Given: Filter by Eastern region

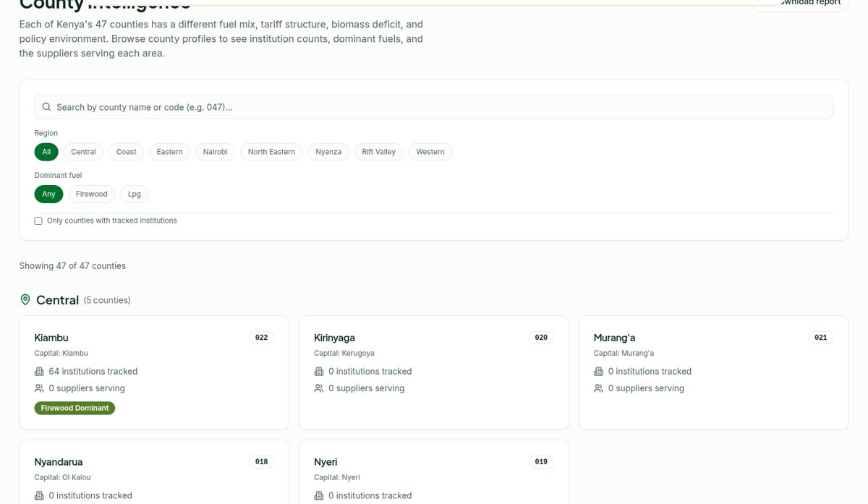Looking at the screenshot, I should click(x=170, y=152).
